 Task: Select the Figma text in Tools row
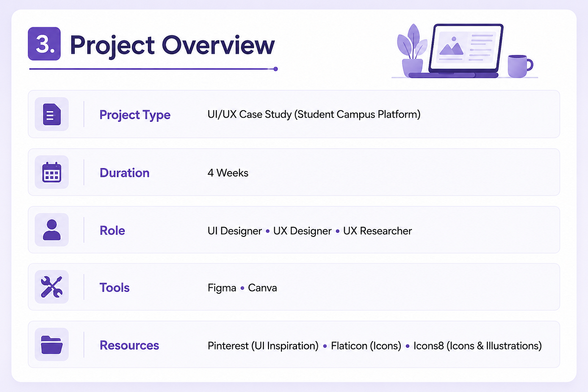pyautogui.click(x=222, y=288)
